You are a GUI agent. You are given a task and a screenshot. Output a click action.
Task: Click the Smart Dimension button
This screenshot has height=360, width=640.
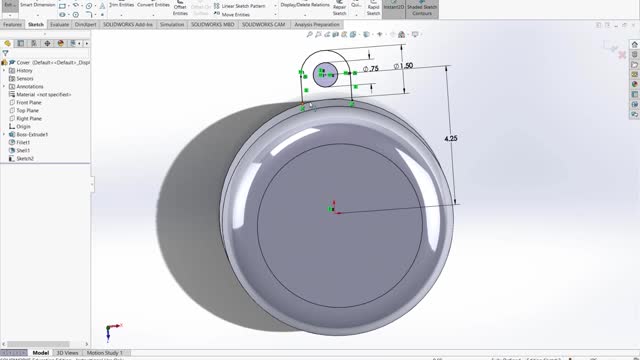point(38,5)
